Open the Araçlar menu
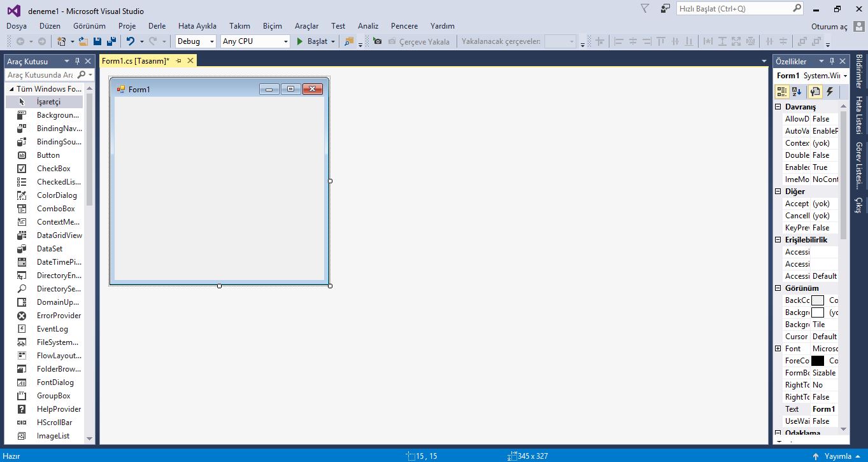 pos(306,26)
